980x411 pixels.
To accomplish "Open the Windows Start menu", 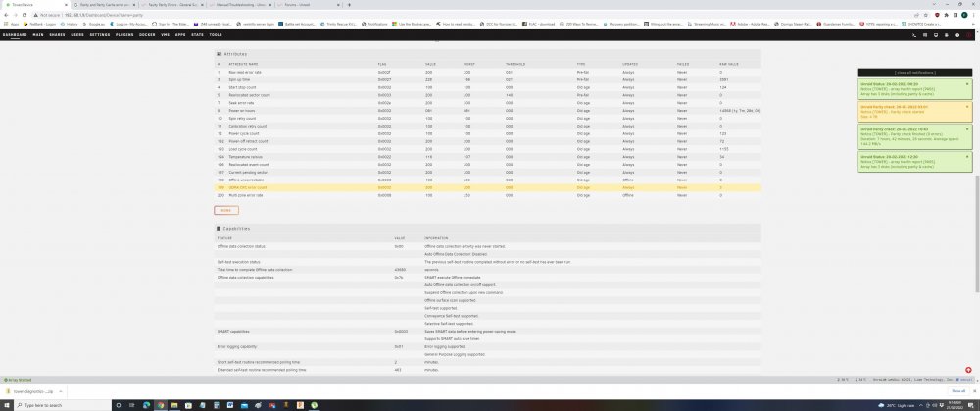I will pos(6,405).
